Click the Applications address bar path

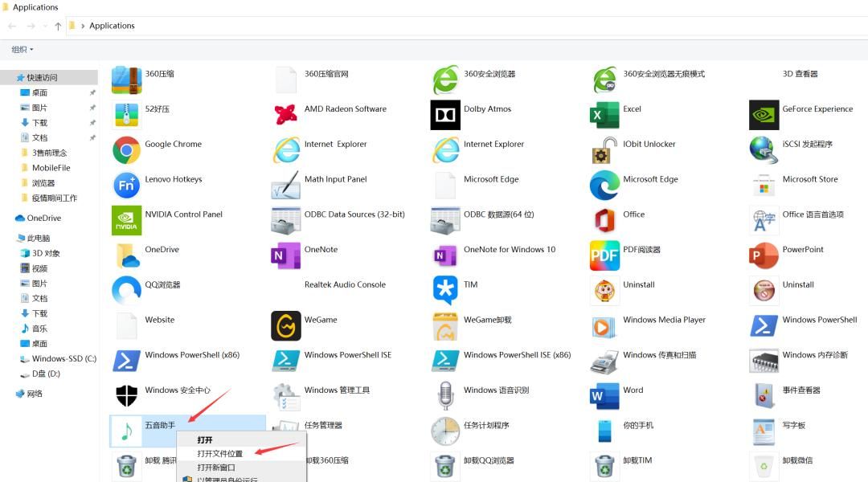pos(112,26)
